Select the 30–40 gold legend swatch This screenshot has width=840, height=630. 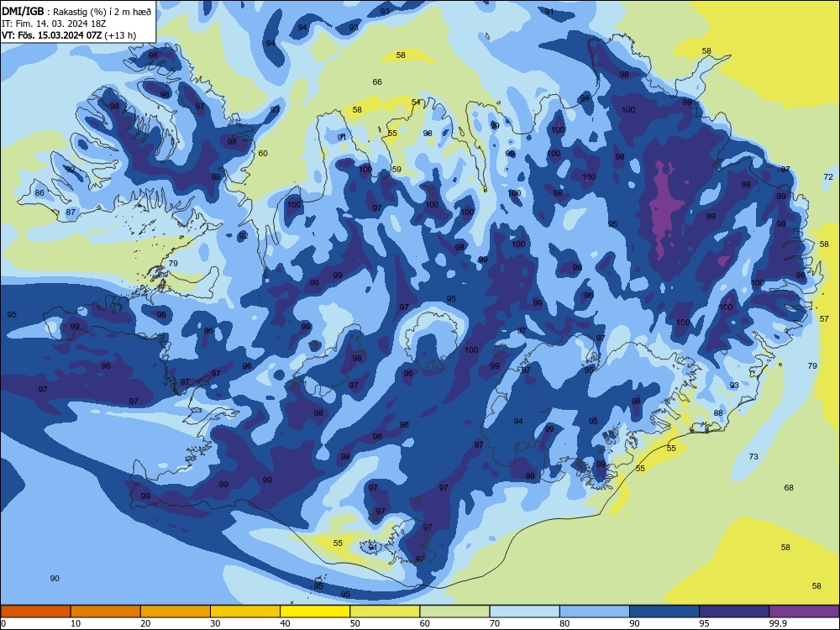245,612
